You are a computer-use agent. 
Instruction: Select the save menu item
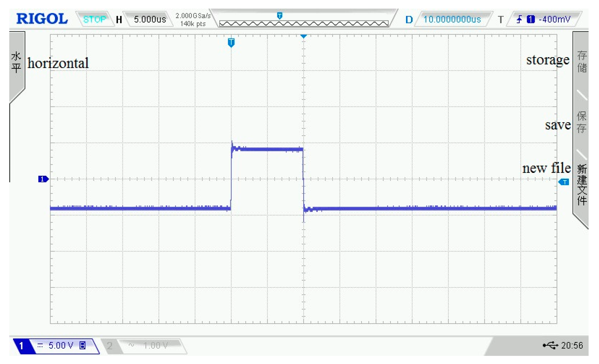pos(582,122)
